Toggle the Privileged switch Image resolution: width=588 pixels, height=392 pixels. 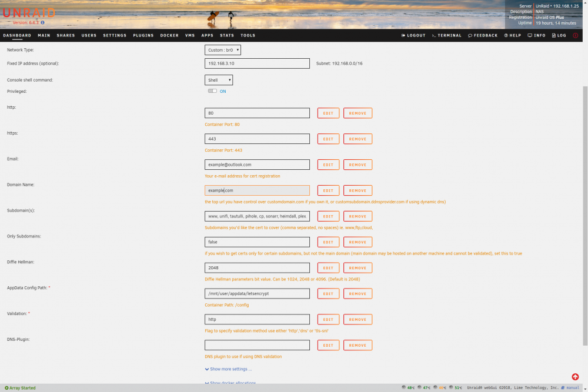(212, 91)
